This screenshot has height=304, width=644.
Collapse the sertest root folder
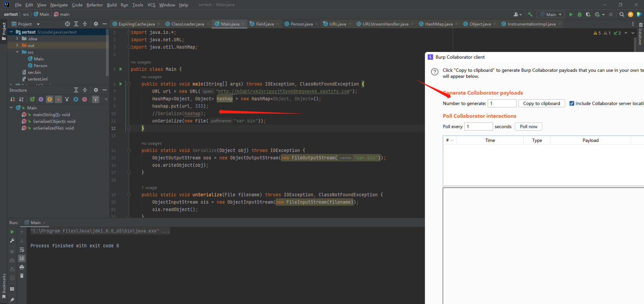pos(11,32)
